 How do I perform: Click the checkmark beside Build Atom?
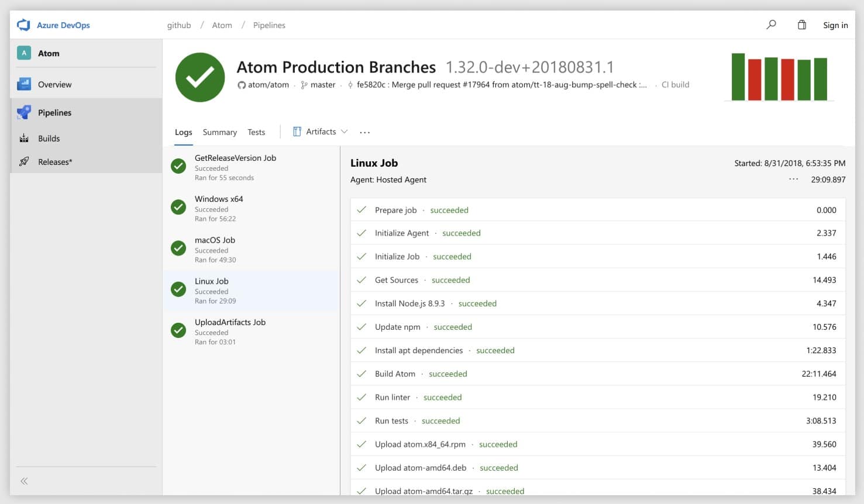click(x=362, y=373)
